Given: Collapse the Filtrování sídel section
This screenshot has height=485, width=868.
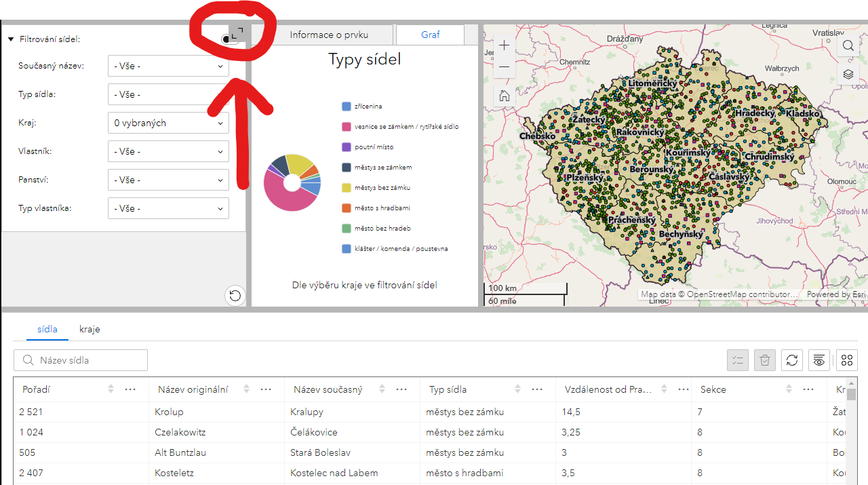Looking at the screenshot, I should 10,39.
